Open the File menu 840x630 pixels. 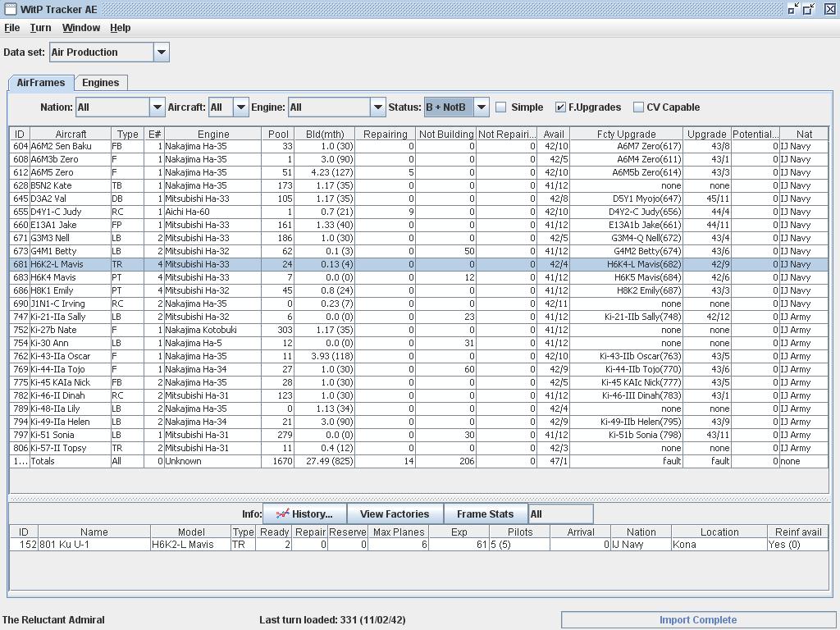[11, 28]
